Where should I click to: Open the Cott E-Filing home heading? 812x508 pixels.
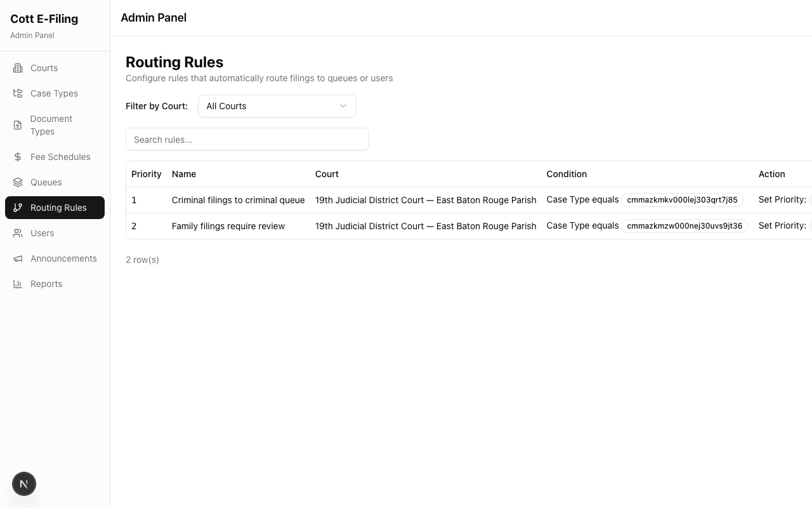tap(44, 19)
